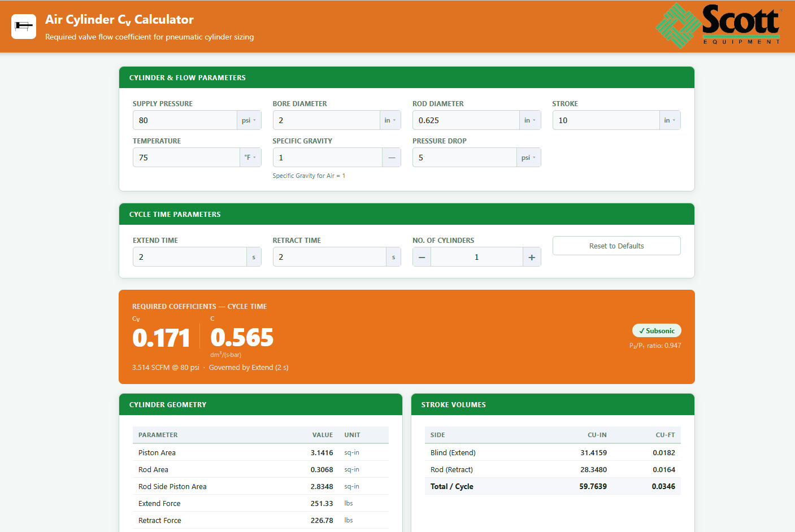Click the Rod Area value 0.3068
Screen dimensions: 795x532
click(322, 469)
